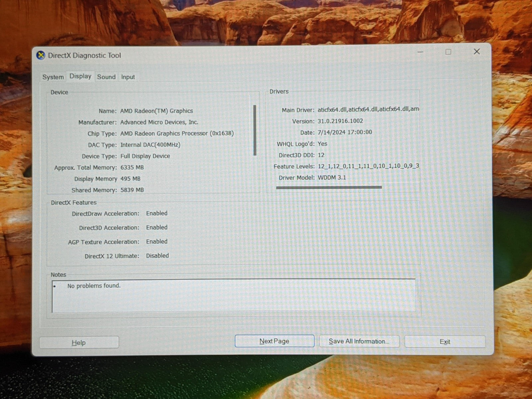
Task: Go to the Input tab
Action: click(x=128, y=77)
